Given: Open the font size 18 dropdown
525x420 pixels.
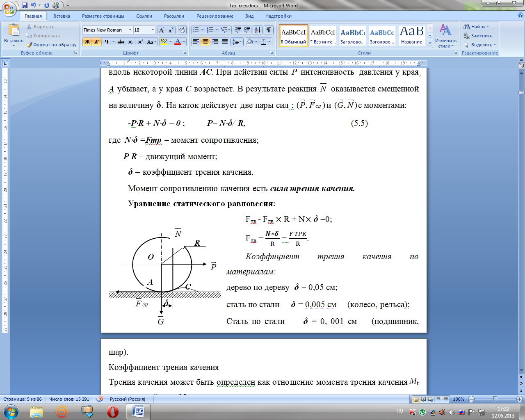Looking at the screenshot, I should [x=153, y=30].
